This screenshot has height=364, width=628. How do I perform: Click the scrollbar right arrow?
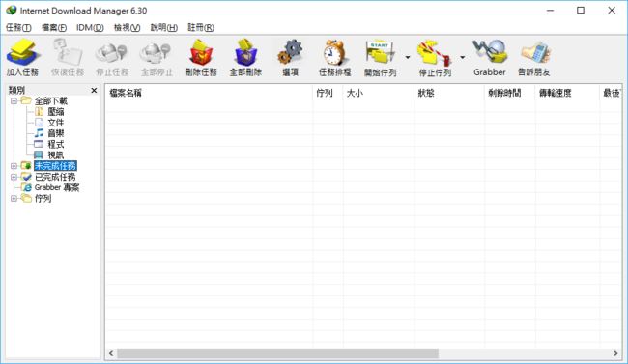[615, 353]
